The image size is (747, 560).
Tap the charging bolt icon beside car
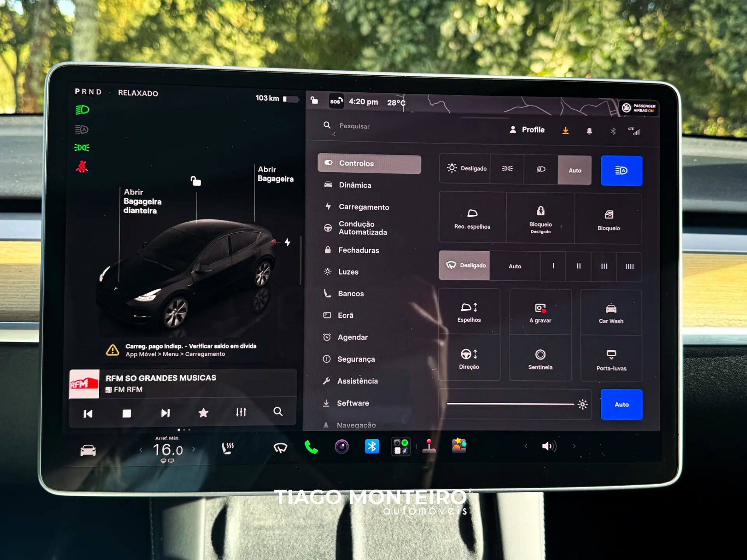pos(288,242)
